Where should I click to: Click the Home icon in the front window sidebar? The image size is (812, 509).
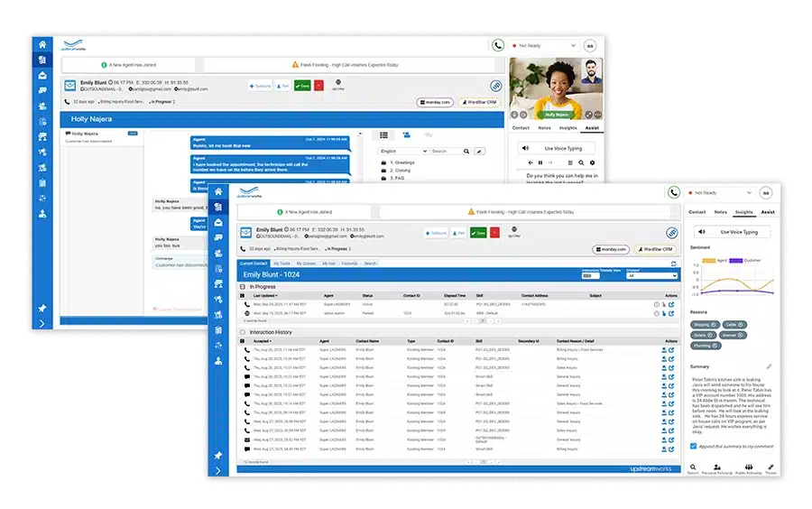coord(217,192)
